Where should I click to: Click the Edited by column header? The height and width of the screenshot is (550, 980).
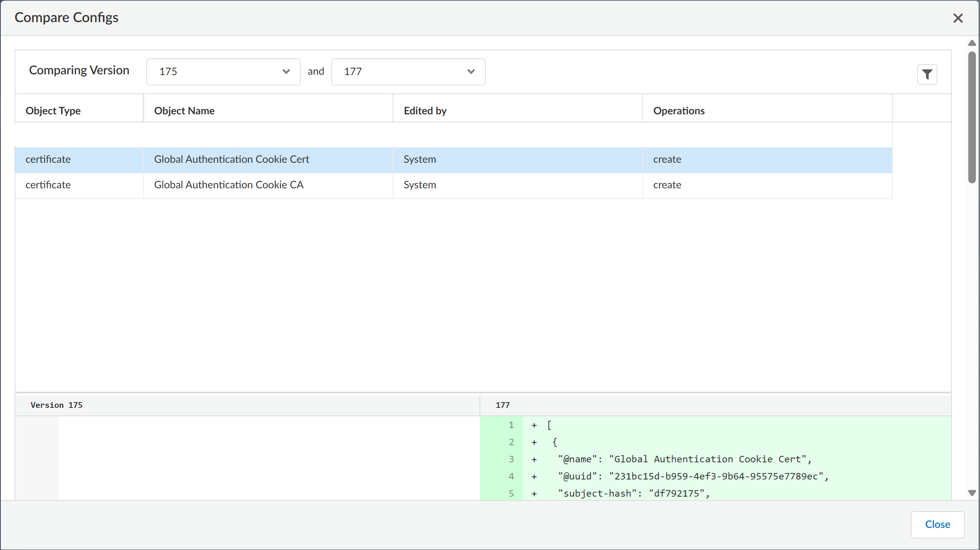tap(425, 111)
